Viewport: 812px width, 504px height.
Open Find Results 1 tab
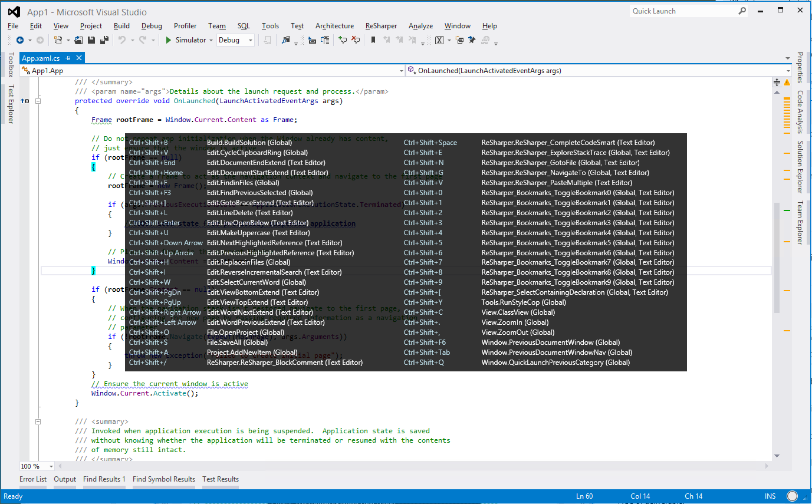tap(104, 479)
